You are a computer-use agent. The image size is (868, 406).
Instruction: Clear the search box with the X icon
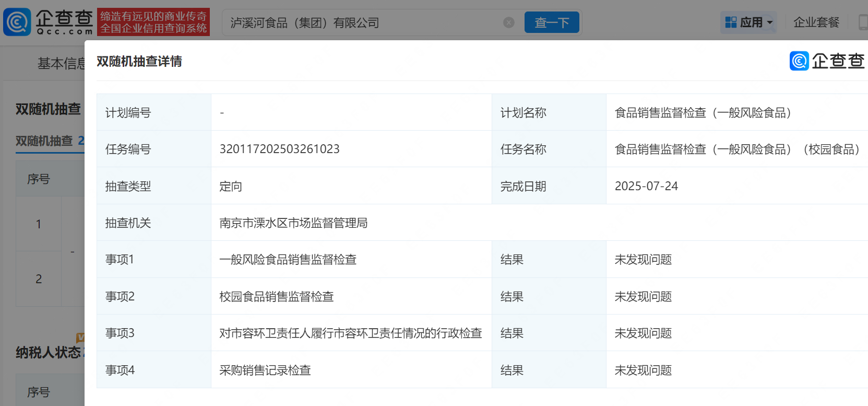tap(508, 22)
